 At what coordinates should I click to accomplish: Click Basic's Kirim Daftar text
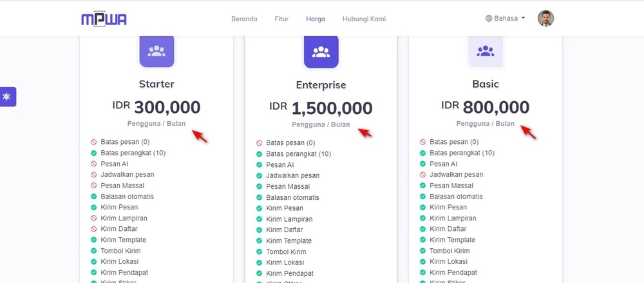[x=448, y=229]
